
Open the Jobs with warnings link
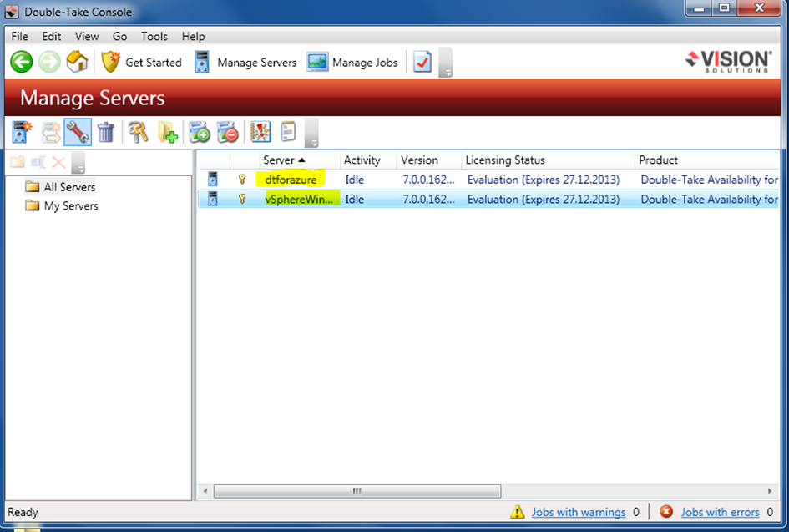pyautogui.click(x=578, y=512)
